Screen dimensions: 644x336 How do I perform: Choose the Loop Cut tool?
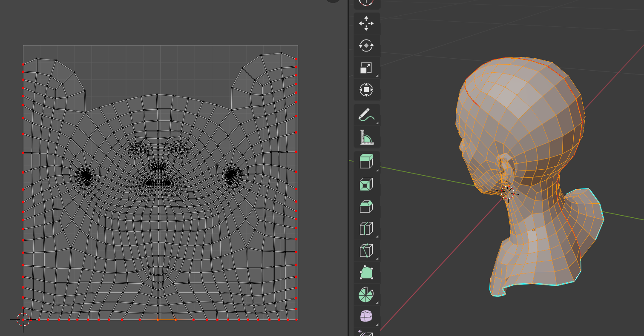click(366, 228)
